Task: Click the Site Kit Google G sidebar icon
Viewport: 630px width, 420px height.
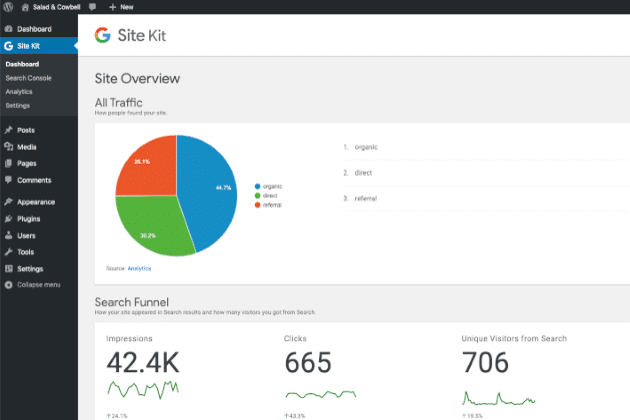Action: point(8,46)
